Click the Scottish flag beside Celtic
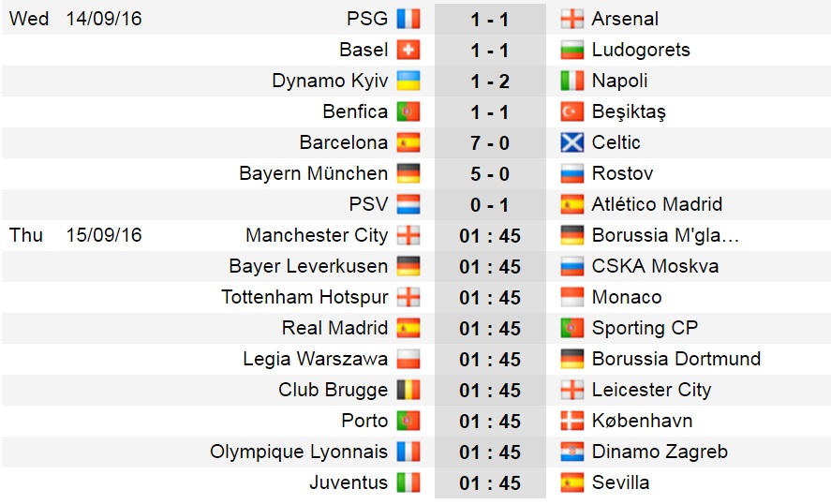This screenshot has width=831, height=504. pos(572,142)
